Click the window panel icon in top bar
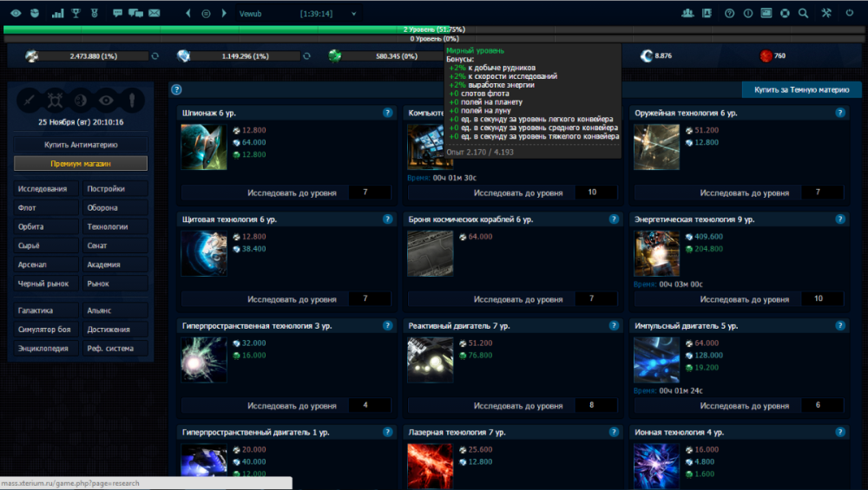 (766, 13)
